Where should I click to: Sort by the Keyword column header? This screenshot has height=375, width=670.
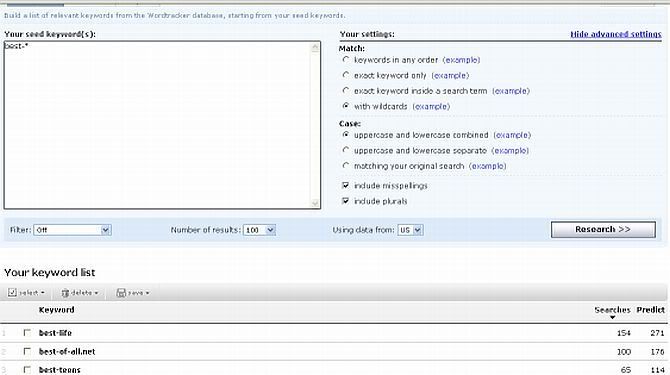coord(56,310)
